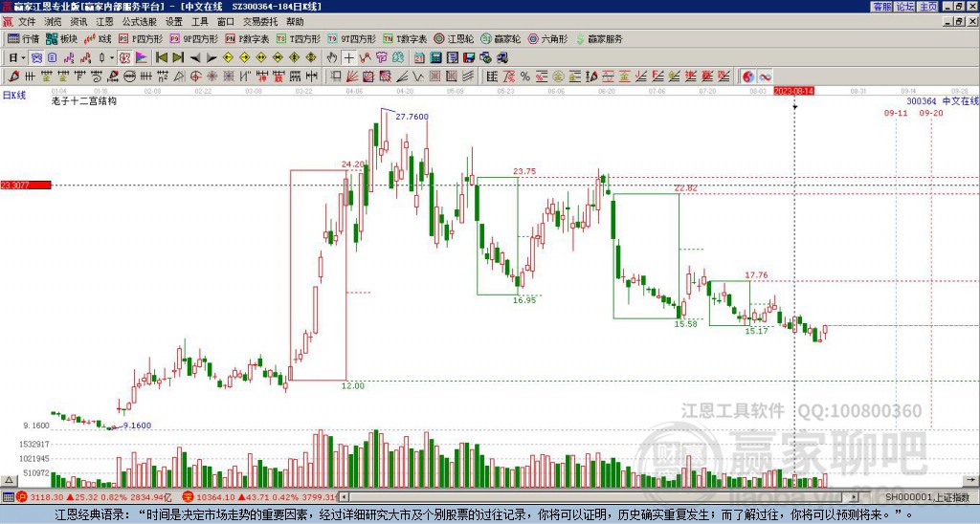980x524 pixels.
Task: Open the 赢家轮 wheel tool
Action: [501, 38]
